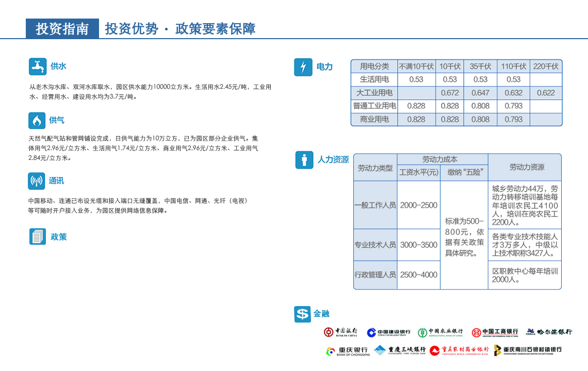Click the finance dollar sign icon
Image resolution: width=588 pixels, height=371 pixels.
click(302, 314)
